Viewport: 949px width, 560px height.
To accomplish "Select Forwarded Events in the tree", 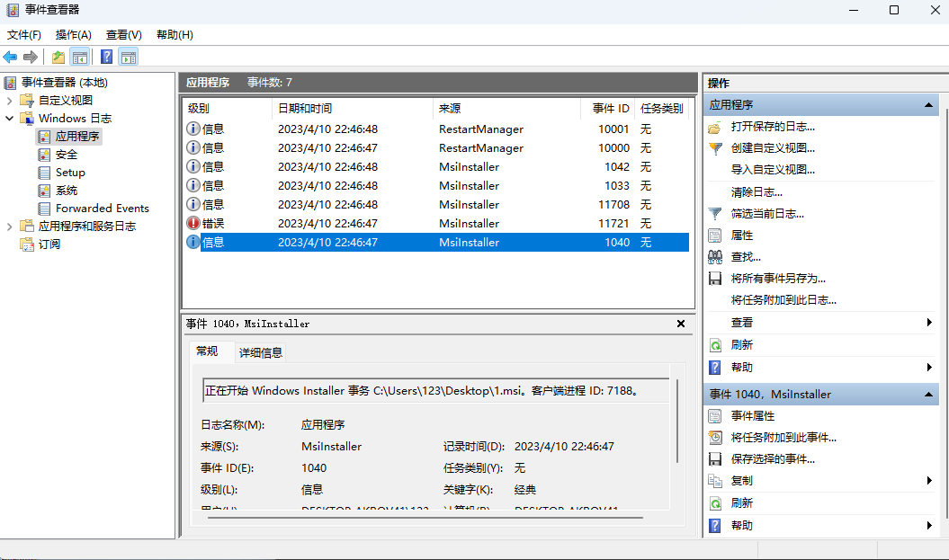I will click(x=103, y=209).
